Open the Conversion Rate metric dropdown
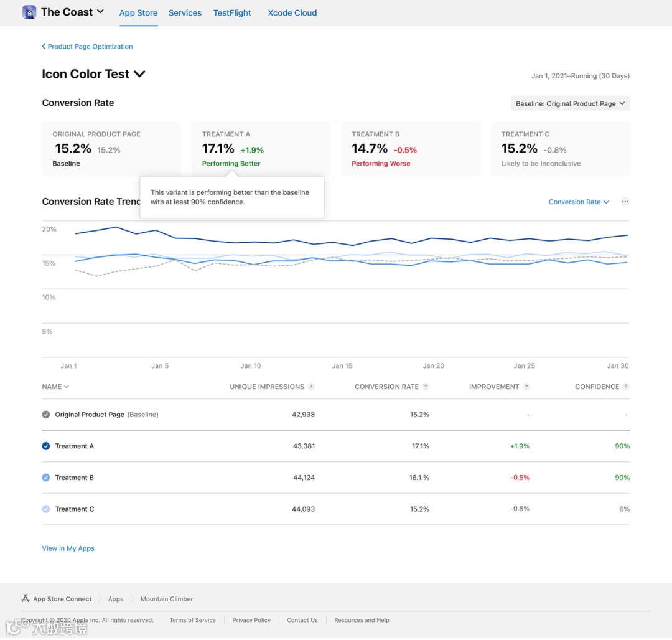Screen dimensions: 672x640 [x=579, y=202]
